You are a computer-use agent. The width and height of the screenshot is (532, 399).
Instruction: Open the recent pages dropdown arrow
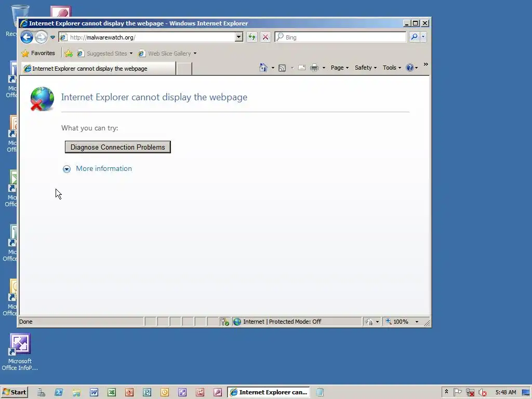click(x=52, y=37)
